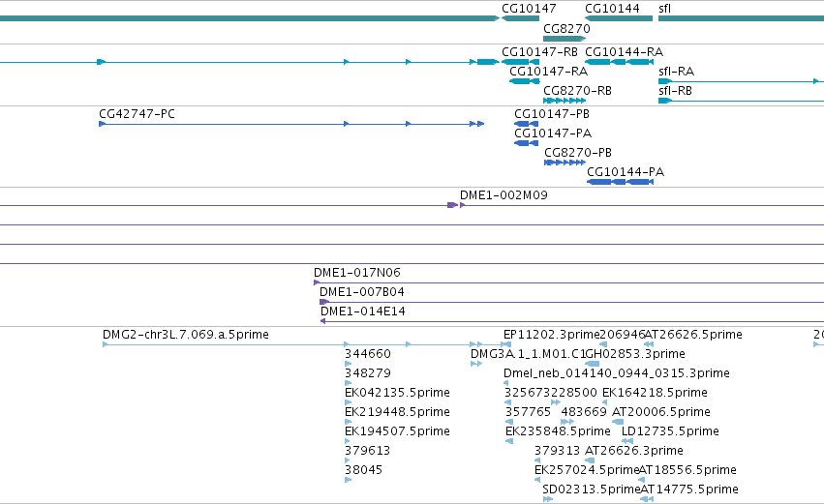This screenshot has width=824, height=504.
Task: Click the EK164218.5prime EST label
Action: [x=655, y=393]
